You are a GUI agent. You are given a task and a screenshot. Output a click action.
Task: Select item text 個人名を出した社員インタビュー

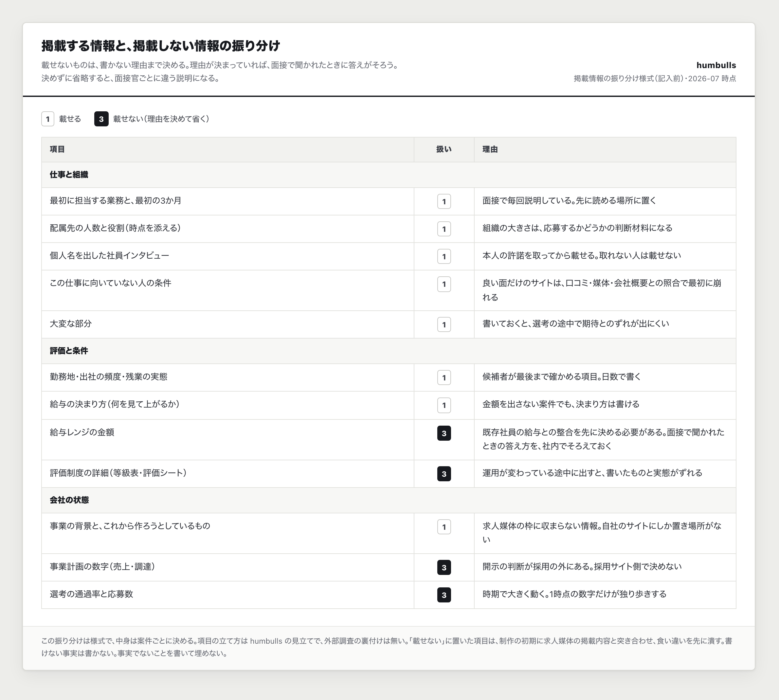pyautogui.click(x=109, y=256)
